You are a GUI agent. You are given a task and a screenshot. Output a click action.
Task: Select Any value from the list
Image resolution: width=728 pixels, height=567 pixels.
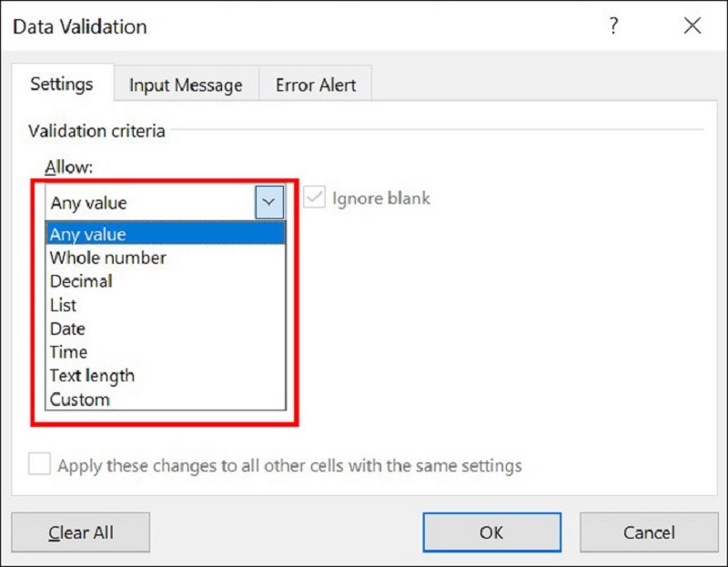pyautogui.click(x=88, y=234)
